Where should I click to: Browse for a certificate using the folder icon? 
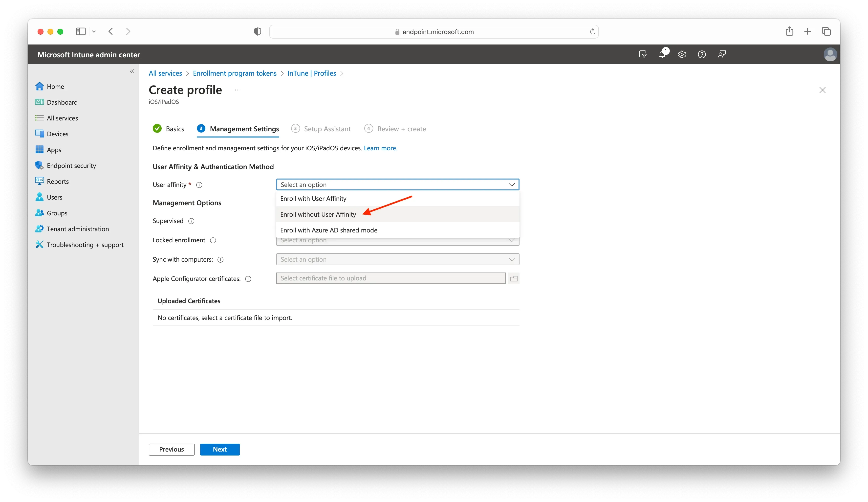coord(513,278)
